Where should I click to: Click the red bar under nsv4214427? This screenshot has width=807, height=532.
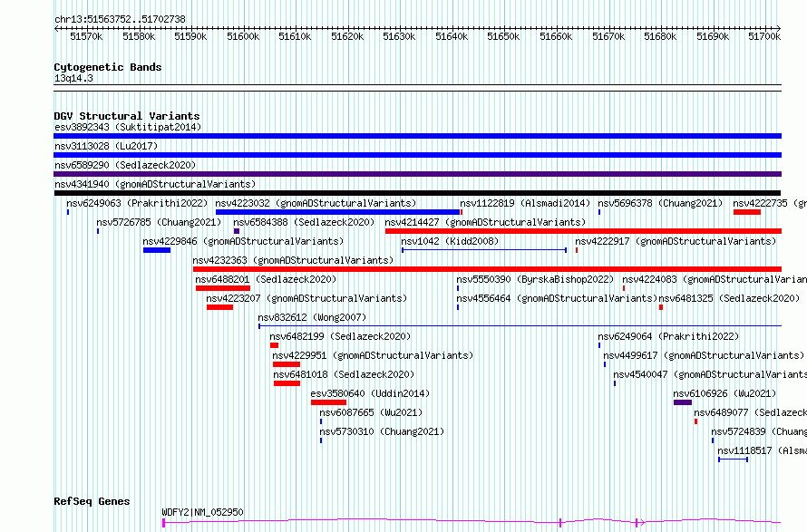(x=583, y=231)
